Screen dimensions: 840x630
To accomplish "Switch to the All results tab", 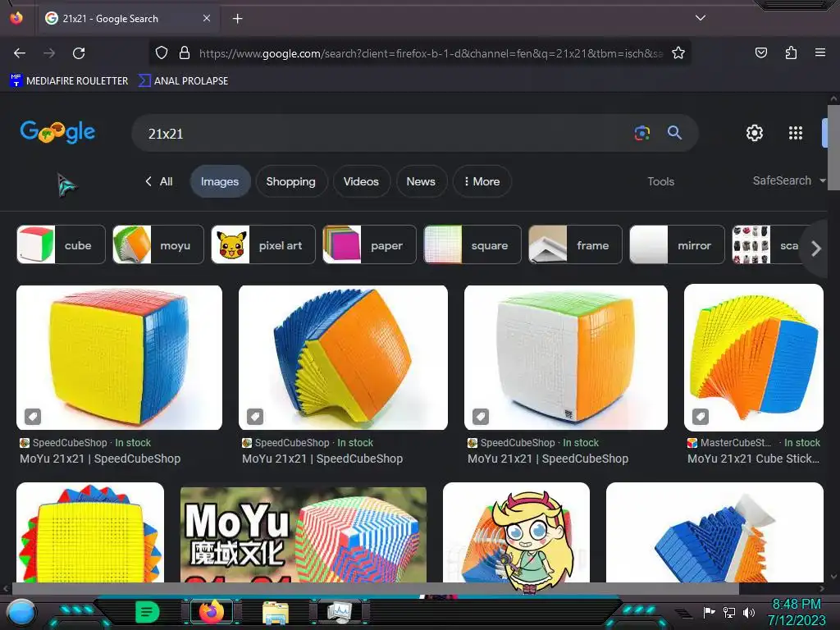I will pyautogui.click(x=159, y=181).
